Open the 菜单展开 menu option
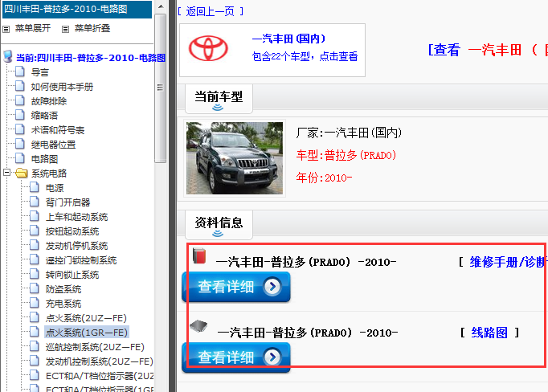This screenshot has height=392, width=548. point(33,28)
